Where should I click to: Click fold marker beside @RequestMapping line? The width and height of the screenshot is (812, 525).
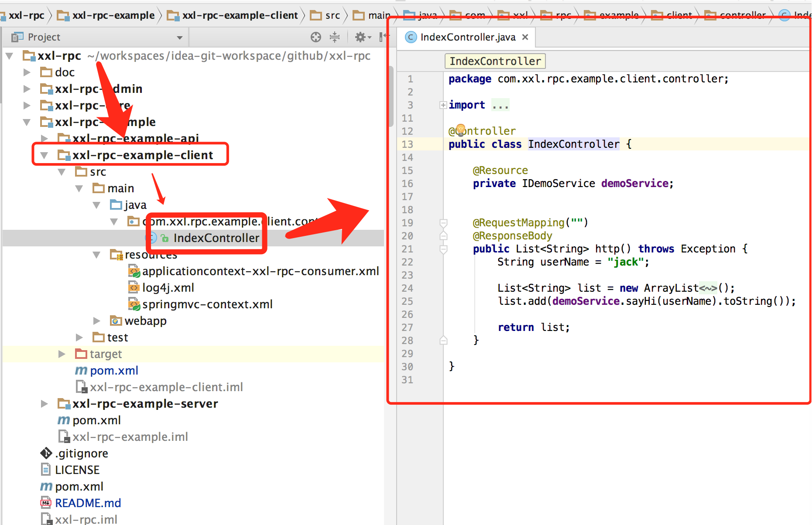(443, 223)
